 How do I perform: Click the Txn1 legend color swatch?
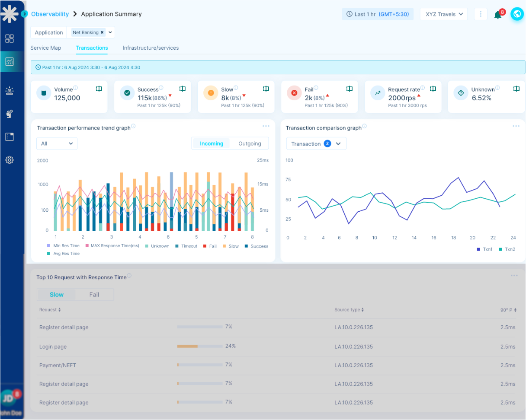(x=478, y=249)
